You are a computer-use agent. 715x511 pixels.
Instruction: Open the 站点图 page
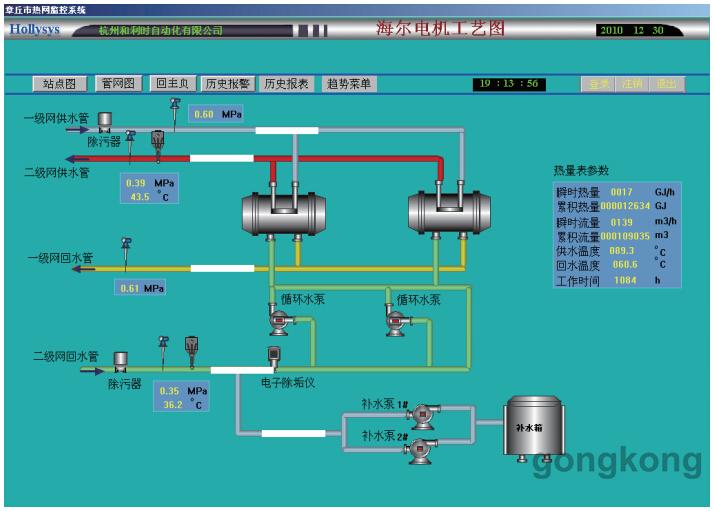coord(59,84)
